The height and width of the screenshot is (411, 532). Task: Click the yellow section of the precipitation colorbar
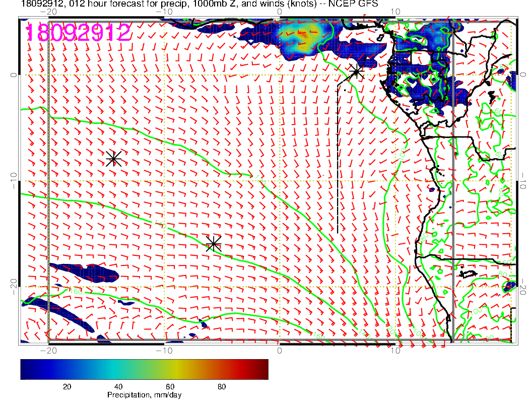179,369
